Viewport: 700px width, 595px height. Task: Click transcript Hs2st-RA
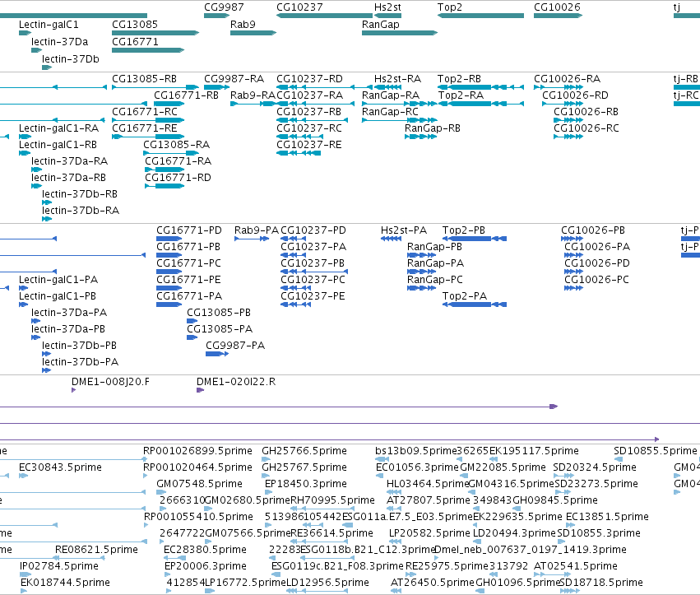pos(398,79)
